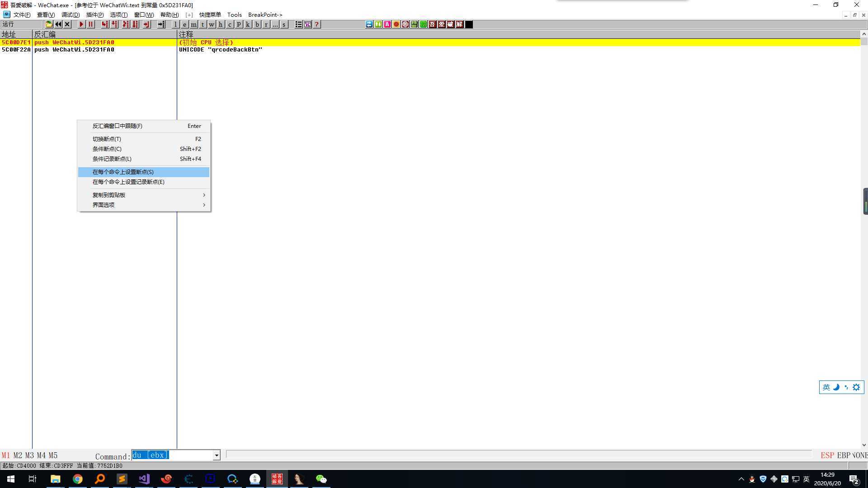Expand 界面选项 submenu
The image size is (868, 488).
point(144,205)
